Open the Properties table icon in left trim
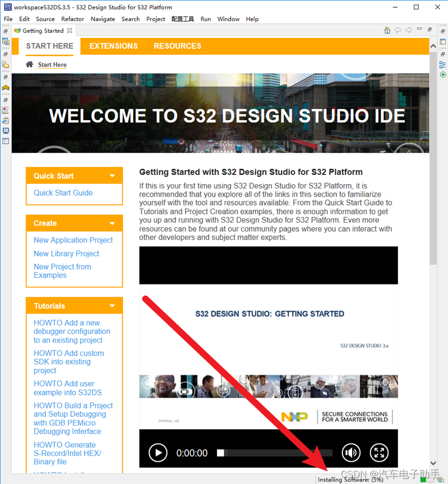 click(x=6, y=141)
